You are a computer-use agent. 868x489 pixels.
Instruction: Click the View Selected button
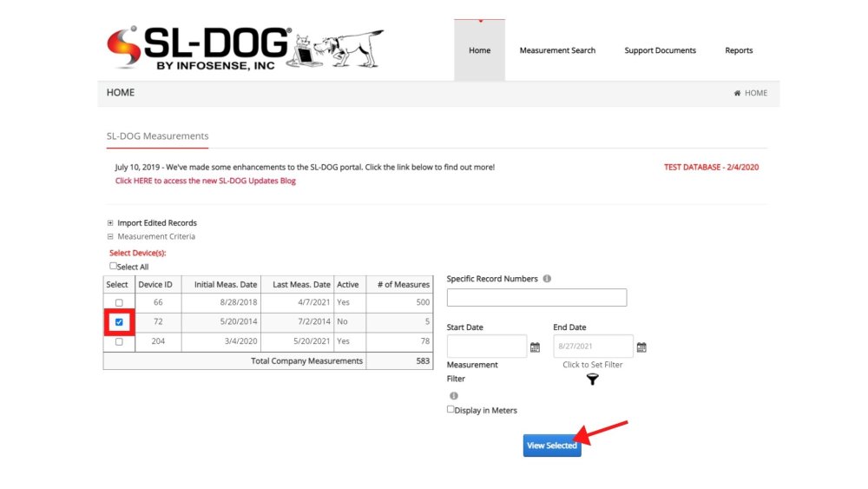552,446
